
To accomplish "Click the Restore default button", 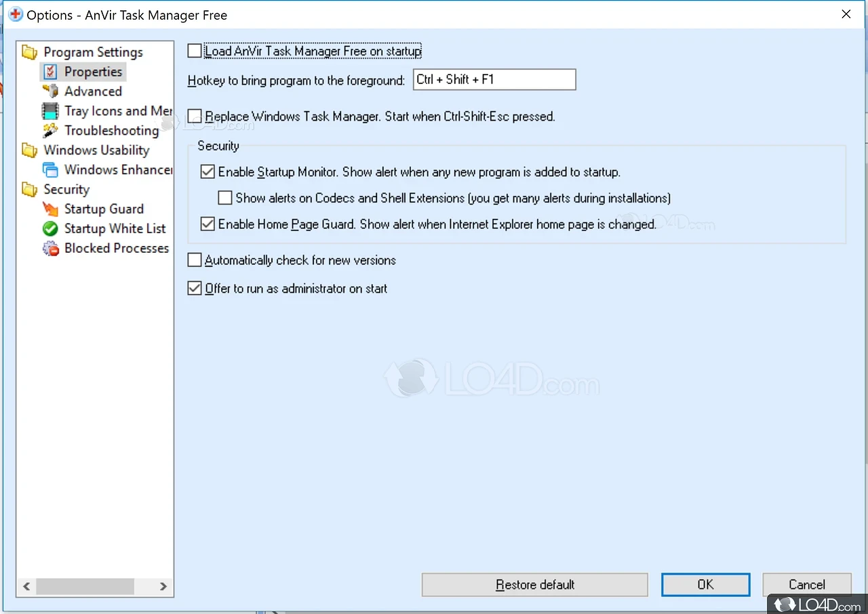I will [534, 585].
